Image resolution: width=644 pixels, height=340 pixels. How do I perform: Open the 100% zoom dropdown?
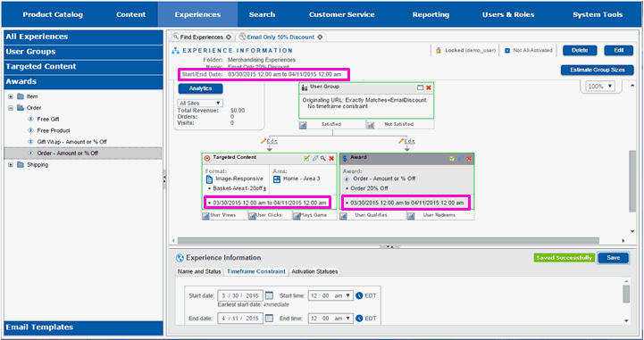(x=600, y=87)
